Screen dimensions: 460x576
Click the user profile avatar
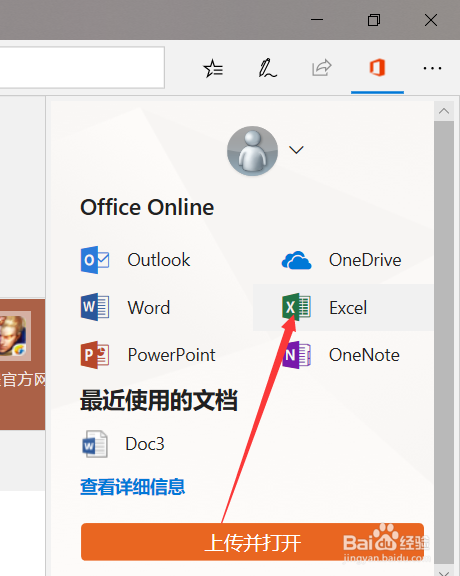click(x=252, y=151)
